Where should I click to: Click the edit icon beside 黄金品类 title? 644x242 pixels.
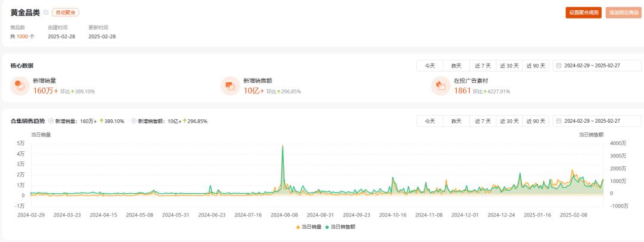pyautogui.click(x=46, y=13)
